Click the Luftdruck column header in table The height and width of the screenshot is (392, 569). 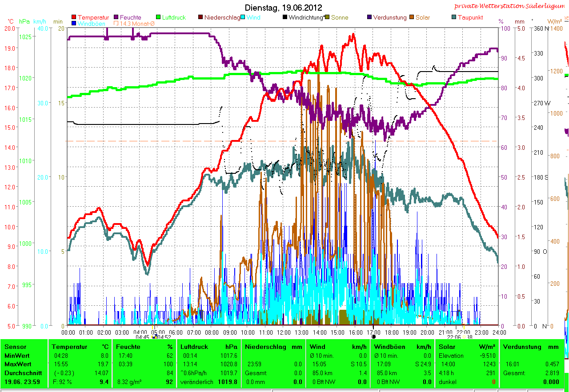coord(195,347)
